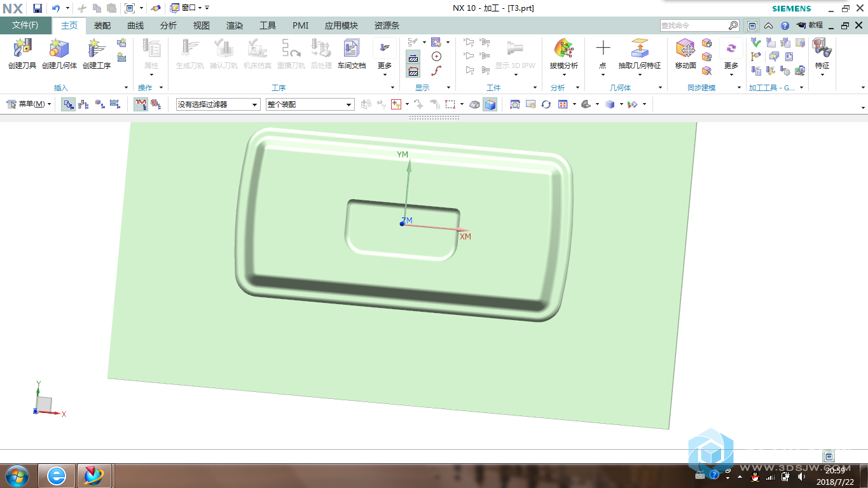
Task: Expand the Display (显示) group arrow
Action: pos(448,88)
